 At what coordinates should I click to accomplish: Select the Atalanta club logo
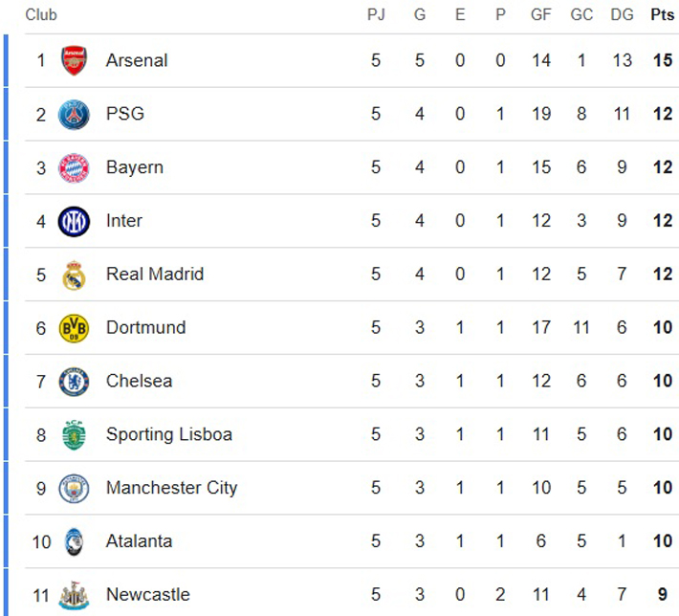tap(74, 542)
